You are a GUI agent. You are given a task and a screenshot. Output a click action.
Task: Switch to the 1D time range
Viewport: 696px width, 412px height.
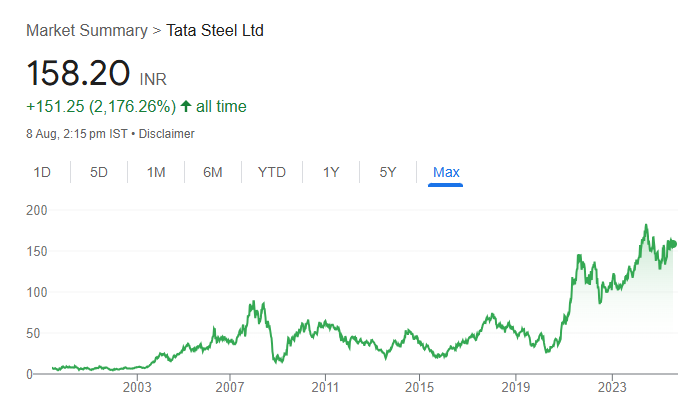pos(42,172)
